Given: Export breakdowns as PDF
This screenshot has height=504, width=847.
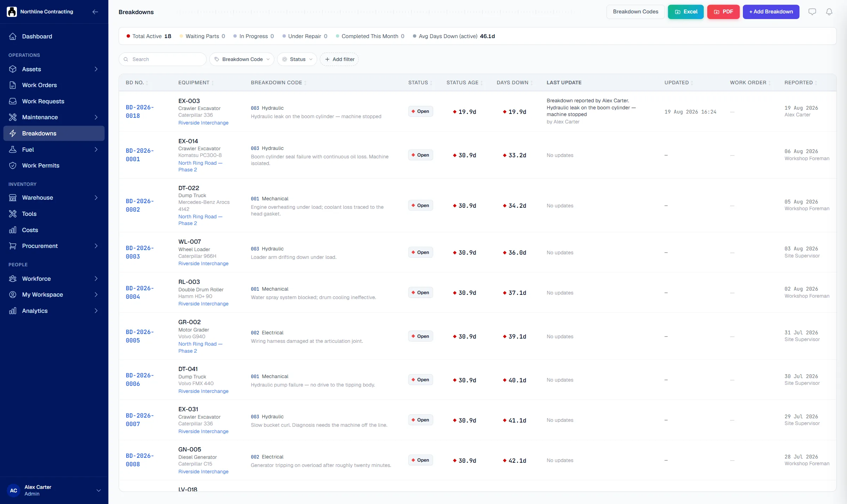Looking at the screenshot, I should (723, 12).
